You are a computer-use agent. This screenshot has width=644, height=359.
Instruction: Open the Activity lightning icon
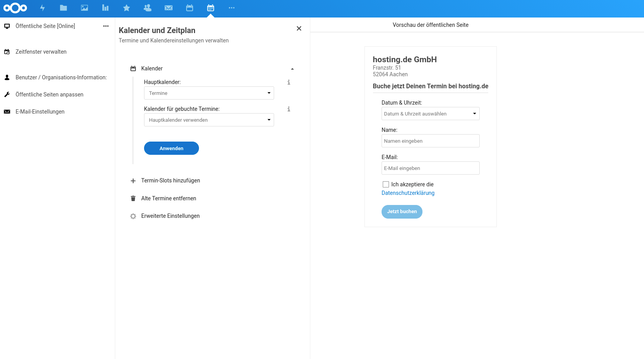[x=42, y=8]
